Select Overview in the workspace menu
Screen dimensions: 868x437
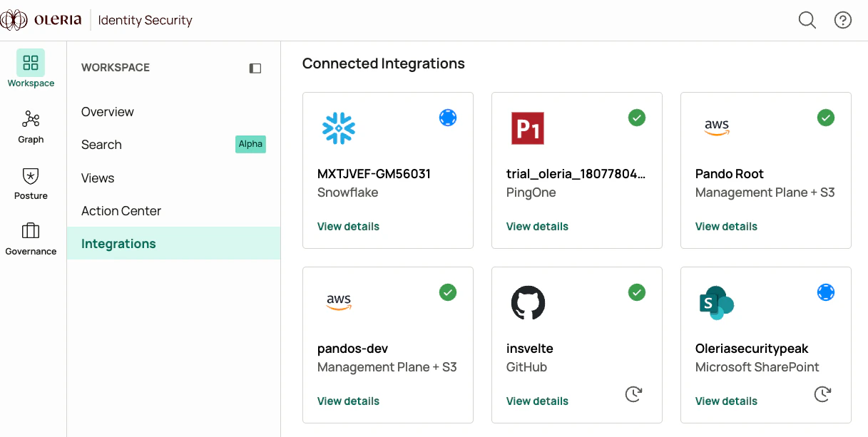click(108, 112)
